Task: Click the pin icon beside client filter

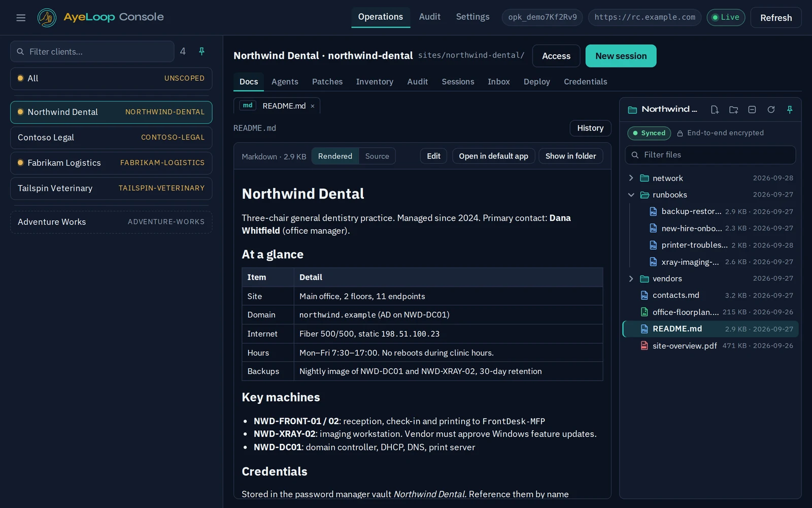Action: click(x=201, y=51)
